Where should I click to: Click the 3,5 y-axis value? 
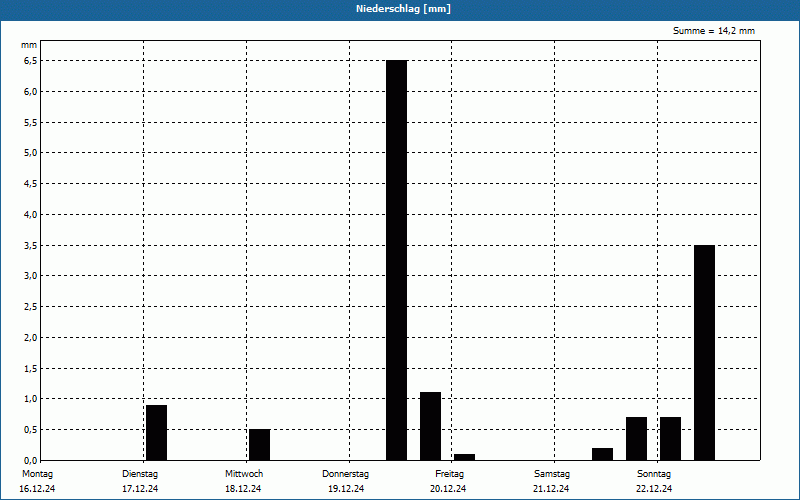(31, 245)
